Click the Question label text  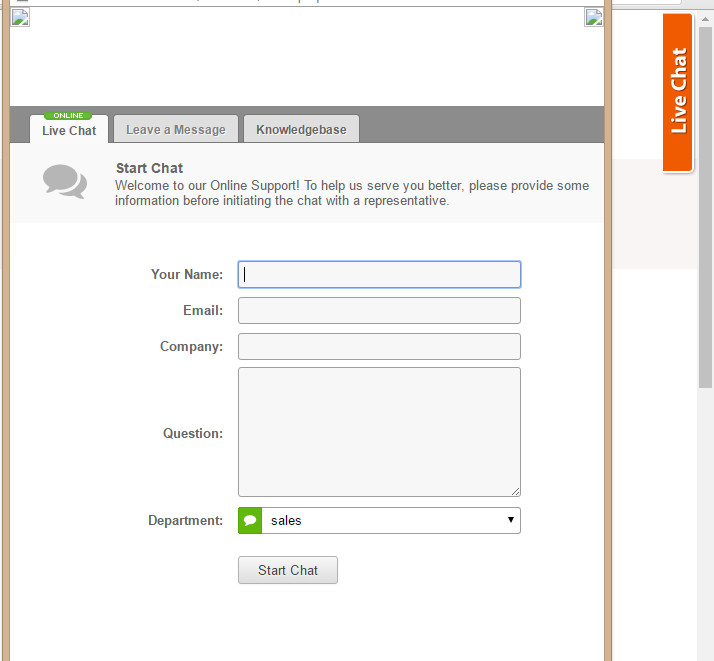click(193, 433)
